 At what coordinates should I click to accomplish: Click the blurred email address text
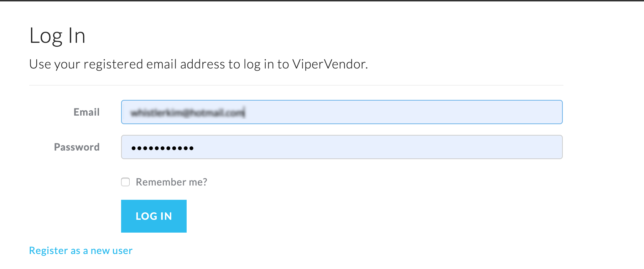(x=187, y=113)
